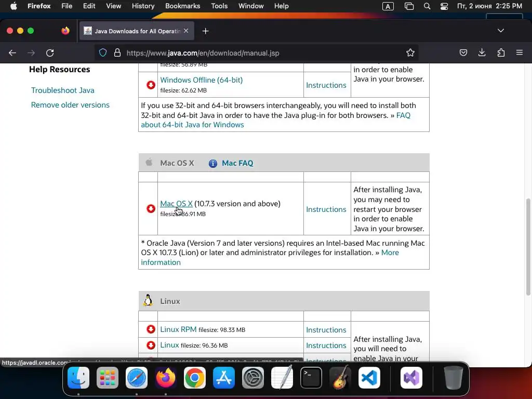This screenshot has height=399, width=532.
Task: Open the Bookmarks menu
Action: pos(182,6)
